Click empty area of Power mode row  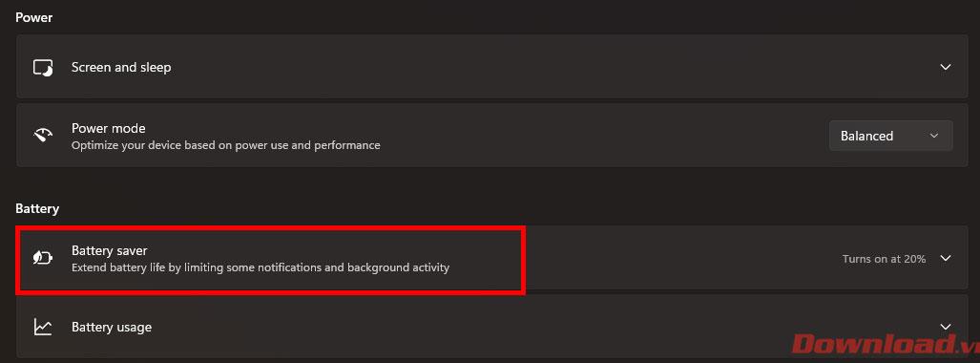tap(600, 136)
